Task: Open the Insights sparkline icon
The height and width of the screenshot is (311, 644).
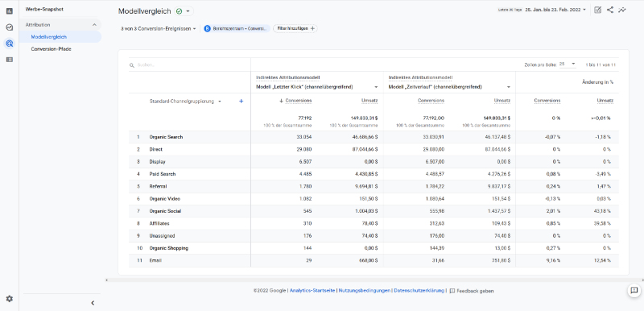Action: 622,10
